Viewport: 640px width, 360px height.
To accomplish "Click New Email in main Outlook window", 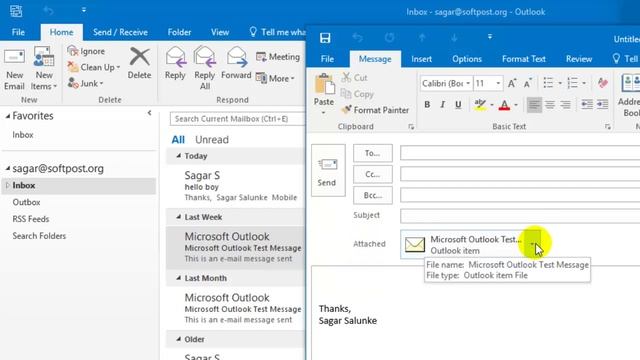I will pos(14,69).
